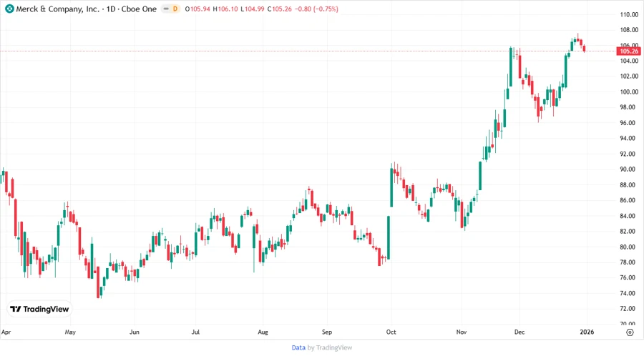Screen dimensions: 644x356
Task: Toggle the grey dash market status indicator
Action: 166,9
